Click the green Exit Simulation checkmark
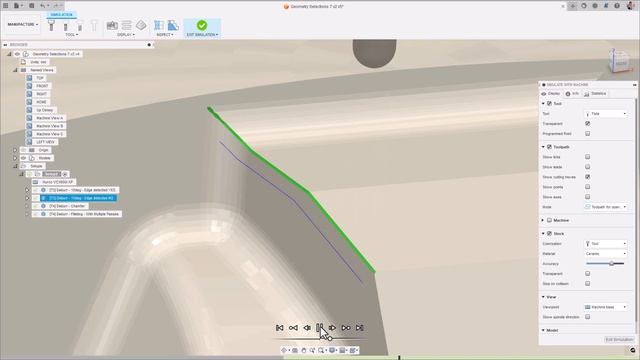 202,25
